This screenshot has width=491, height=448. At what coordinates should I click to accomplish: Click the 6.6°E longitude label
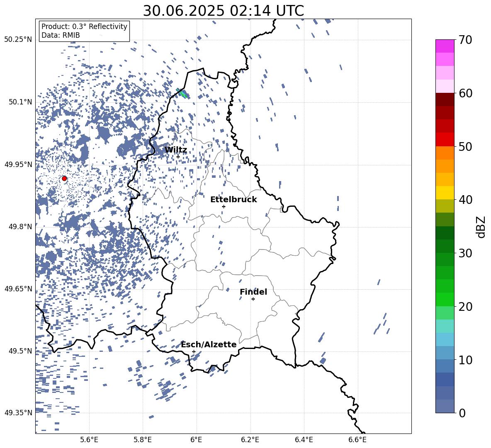(x=357, y=440)
